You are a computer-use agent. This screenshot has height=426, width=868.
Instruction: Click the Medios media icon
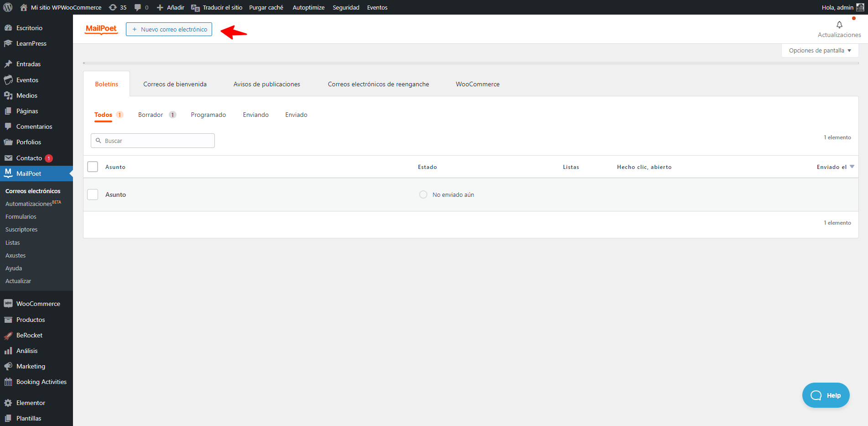pos(8,95)
